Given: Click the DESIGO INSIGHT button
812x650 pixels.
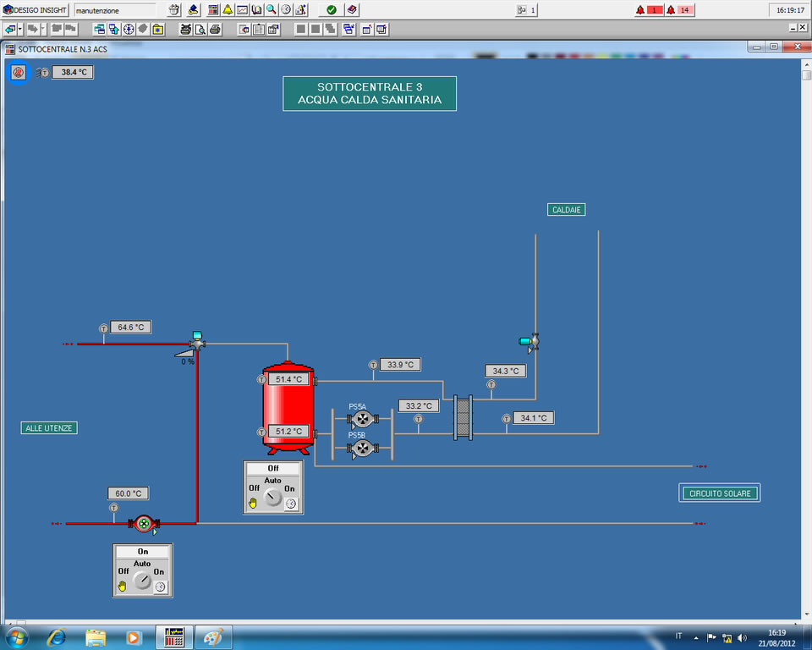Looking at the screenshot, I should 36,10.
